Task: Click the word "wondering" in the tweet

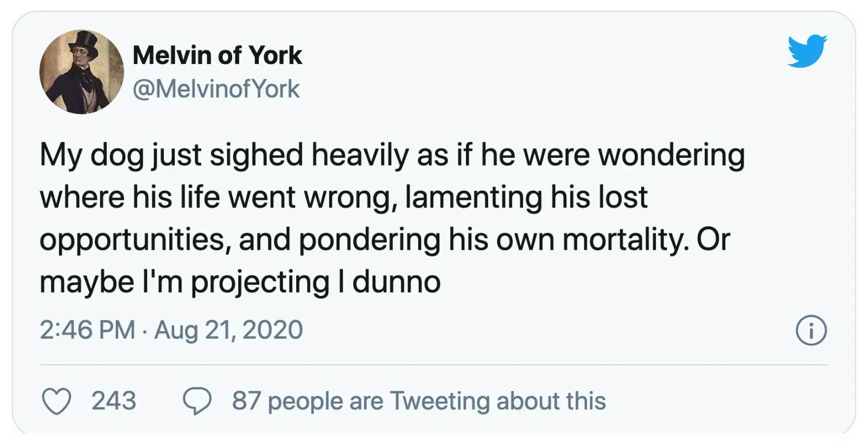Action: pyautogui.click(x=671, y=155)
